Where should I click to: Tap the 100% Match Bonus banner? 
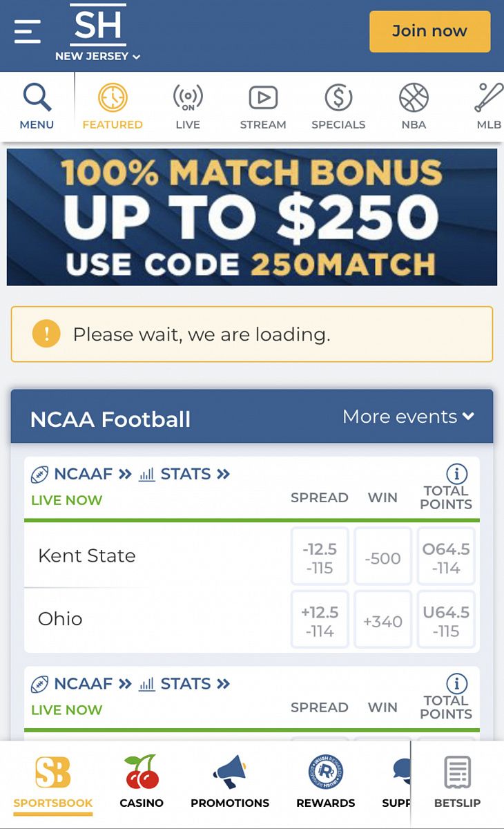[x=252, y=217]
